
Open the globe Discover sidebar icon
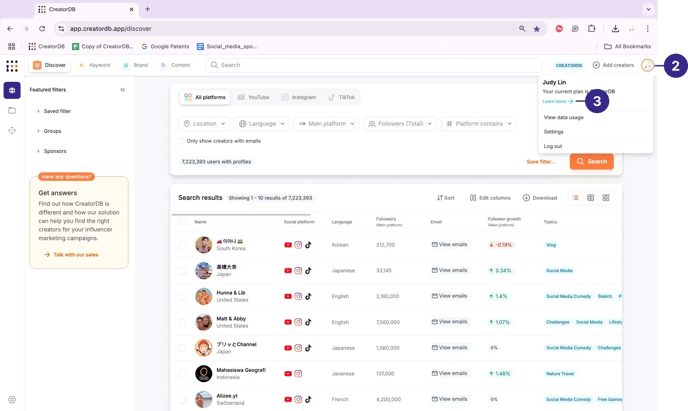(12, 90)
